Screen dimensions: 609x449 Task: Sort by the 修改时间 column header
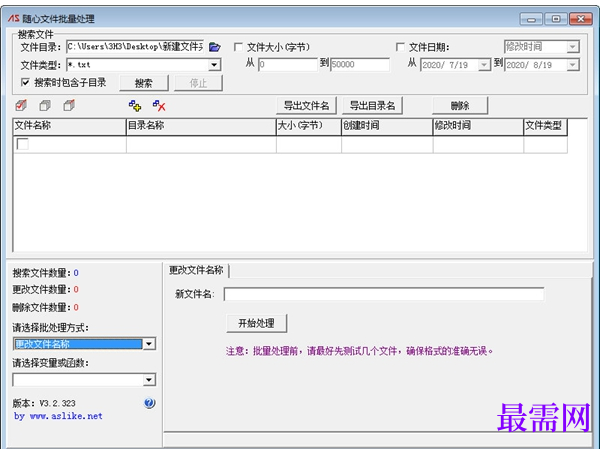(x=478, y=126)
